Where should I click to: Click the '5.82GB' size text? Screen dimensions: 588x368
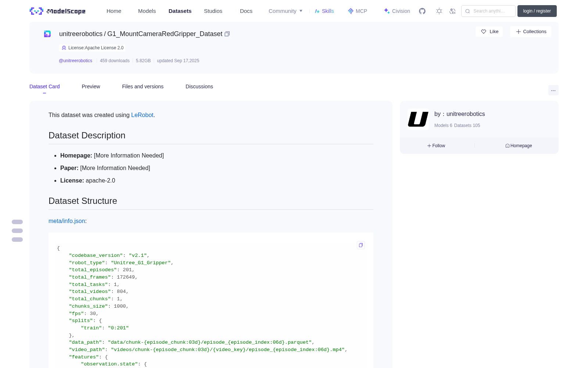tap(143, 61)
